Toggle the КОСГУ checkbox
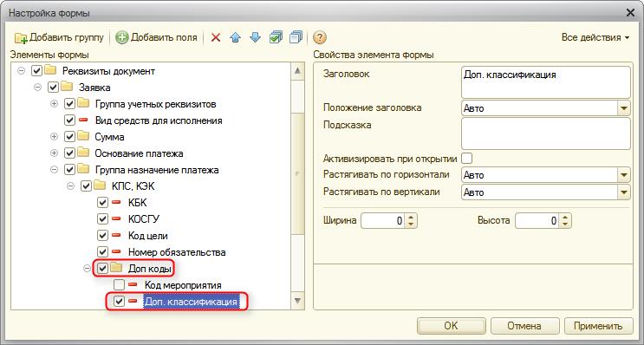 [102, 219]
